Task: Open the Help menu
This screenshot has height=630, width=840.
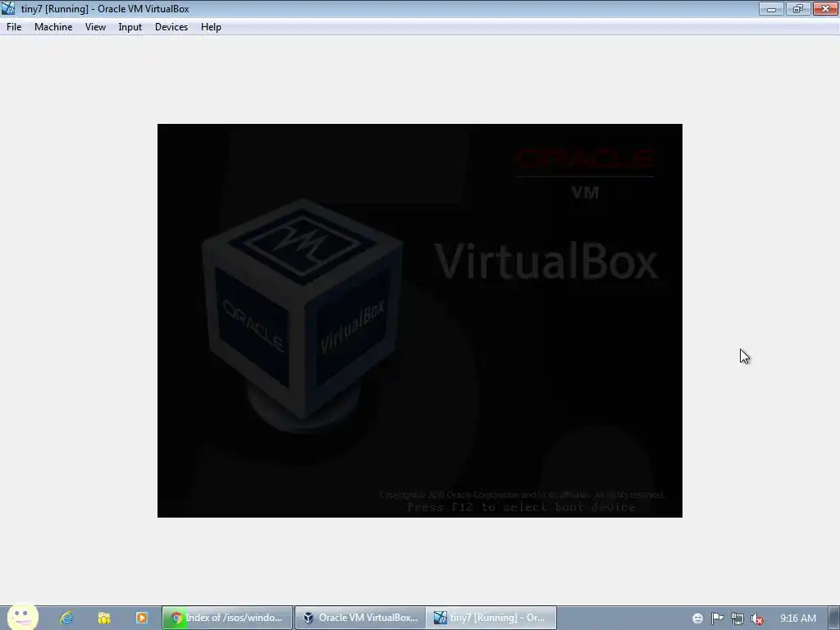Action: point(211,27)
